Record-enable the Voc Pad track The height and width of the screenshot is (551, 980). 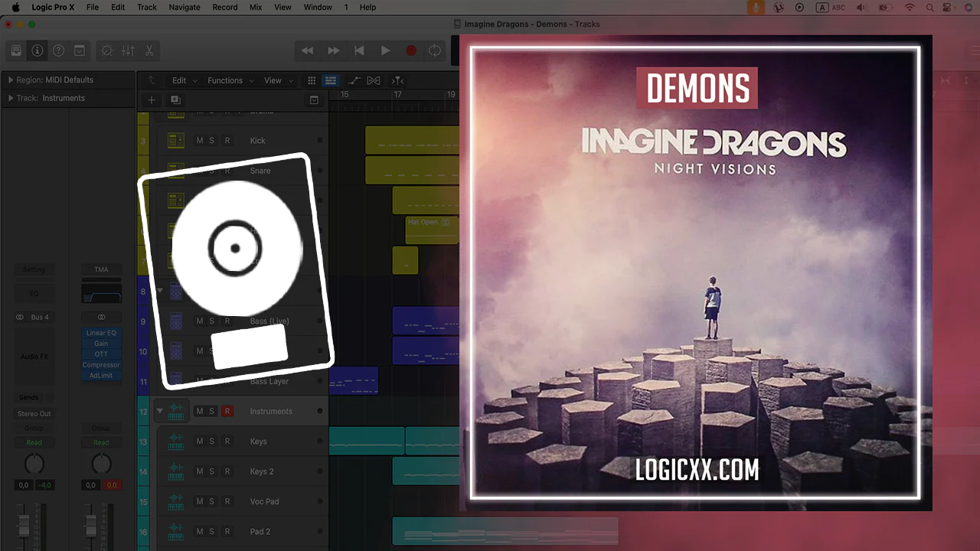227,501
